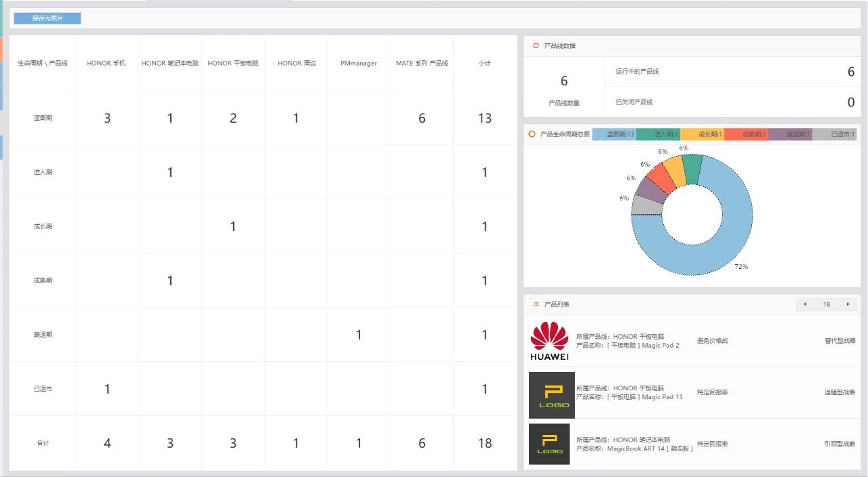This screenshot has width=868, height=477.
Task: Toggle the green 进入期:1 legend swatch
Action: tap(658, 134)
